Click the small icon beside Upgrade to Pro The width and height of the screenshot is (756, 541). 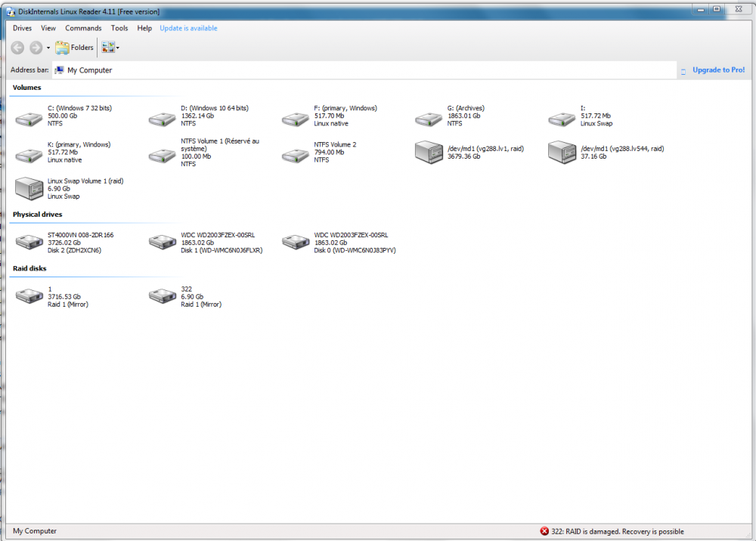pos(683,72)
